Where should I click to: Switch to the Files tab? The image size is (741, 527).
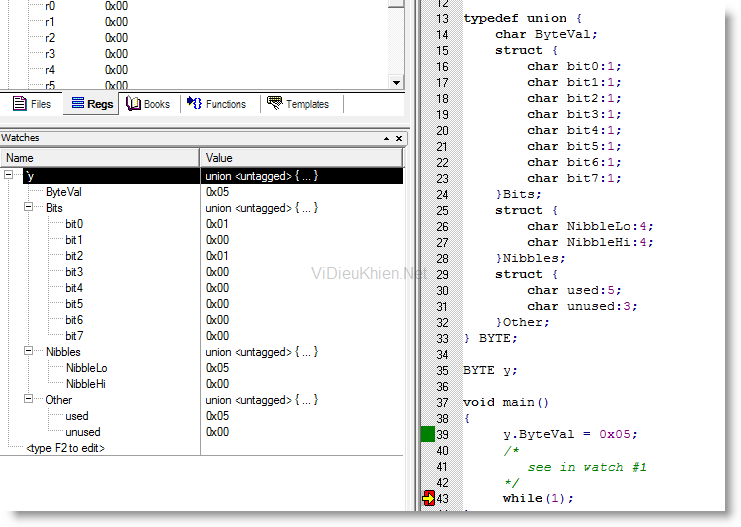tap(32, 104)
